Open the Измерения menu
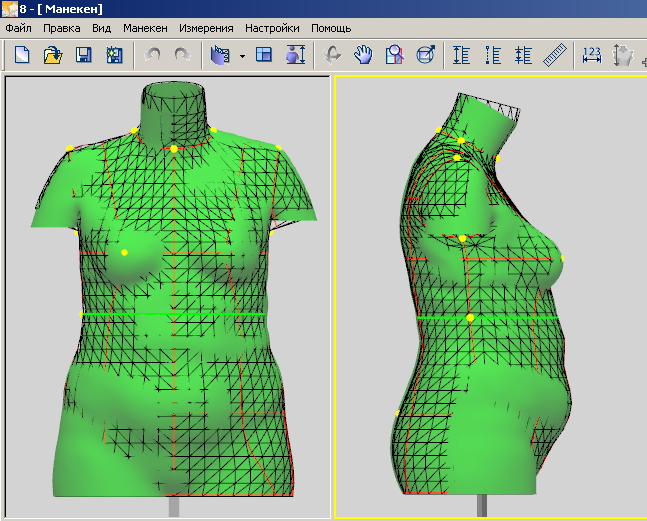647x521 pixels. [206, 28]
